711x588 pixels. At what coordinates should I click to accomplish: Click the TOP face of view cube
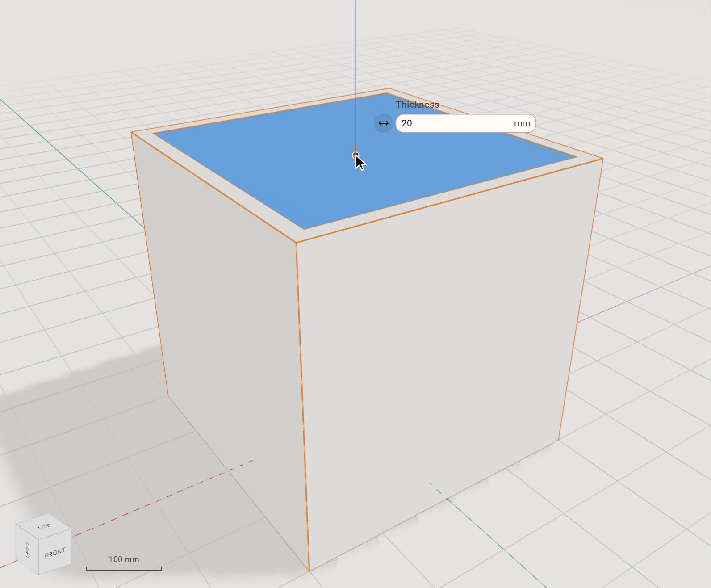(x=44, y=526)
